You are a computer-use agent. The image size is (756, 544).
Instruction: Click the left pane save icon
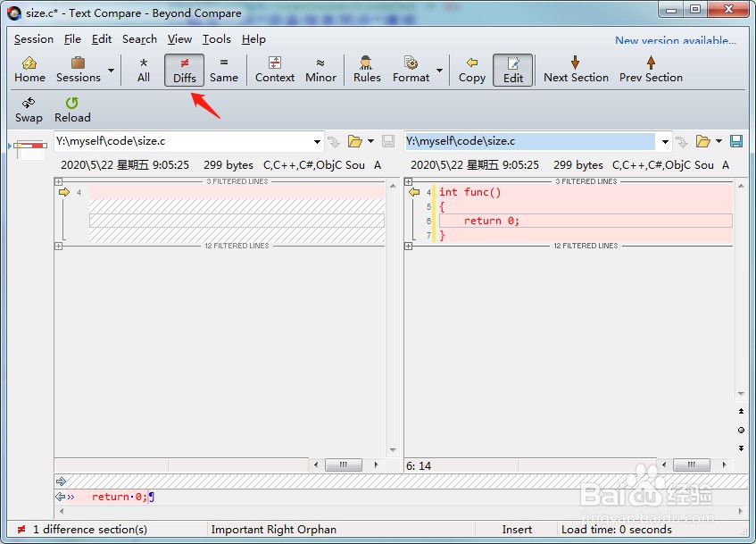[388, 141]
